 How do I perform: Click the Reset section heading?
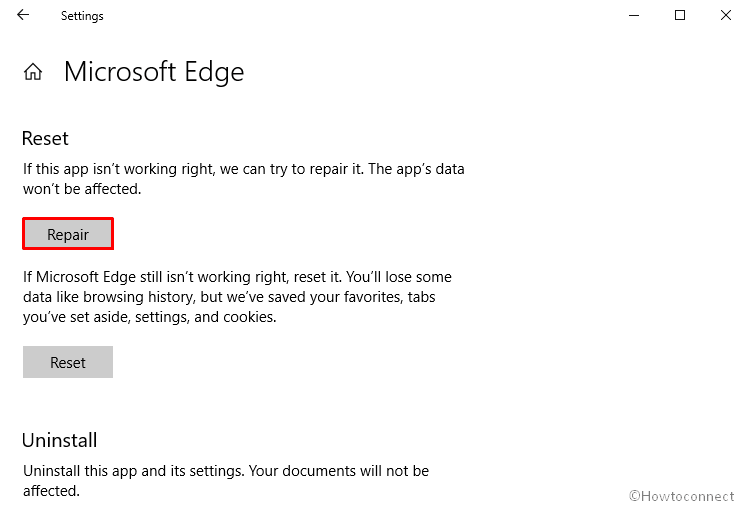[45, 138]
